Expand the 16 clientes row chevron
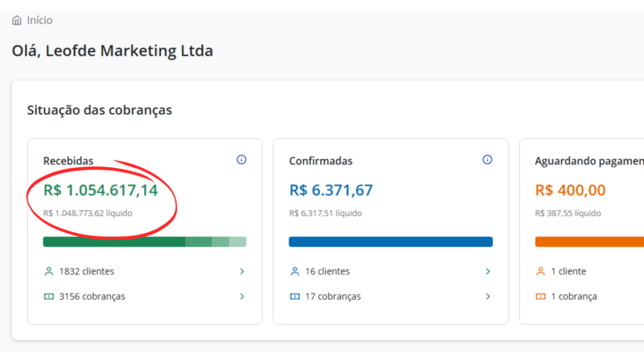Viewport: 644px width, 362px height. pos(487,271)
